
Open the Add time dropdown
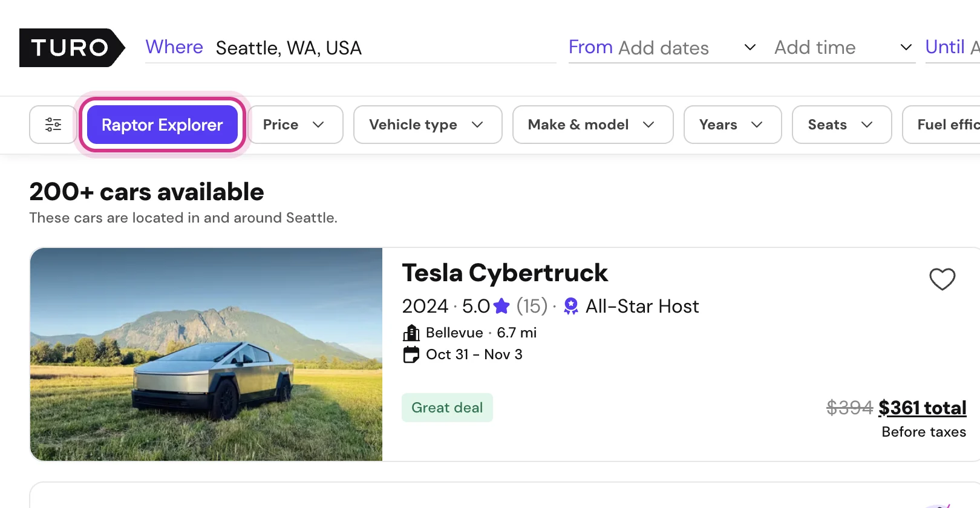(x=843, y=47)
